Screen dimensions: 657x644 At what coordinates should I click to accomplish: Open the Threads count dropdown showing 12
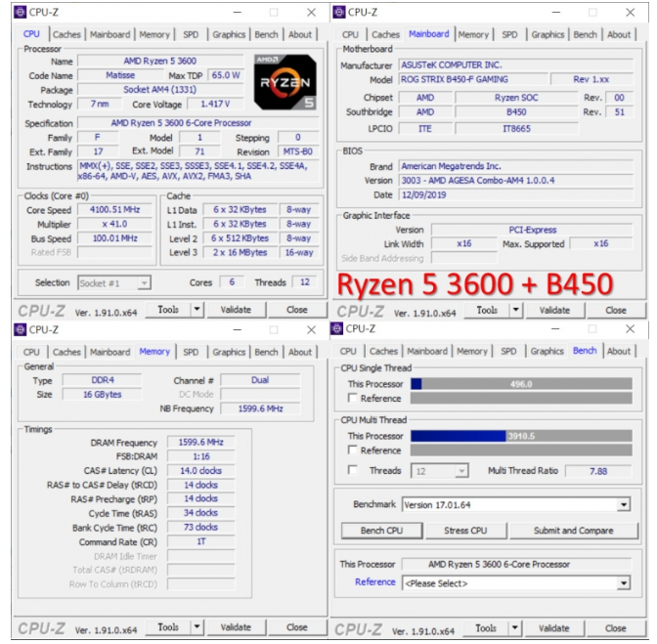(439, 471)
